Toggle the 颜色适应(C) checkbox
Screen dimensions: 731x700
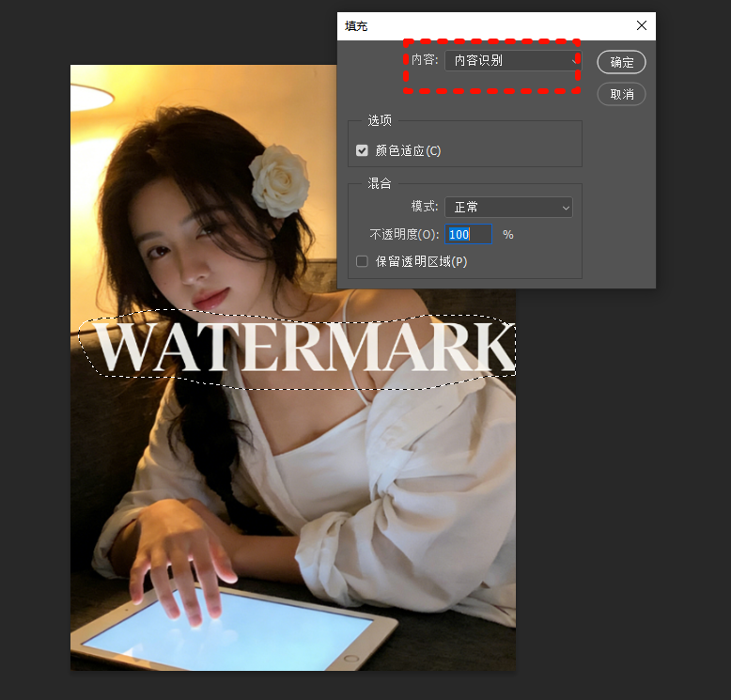tap(362, 150)
